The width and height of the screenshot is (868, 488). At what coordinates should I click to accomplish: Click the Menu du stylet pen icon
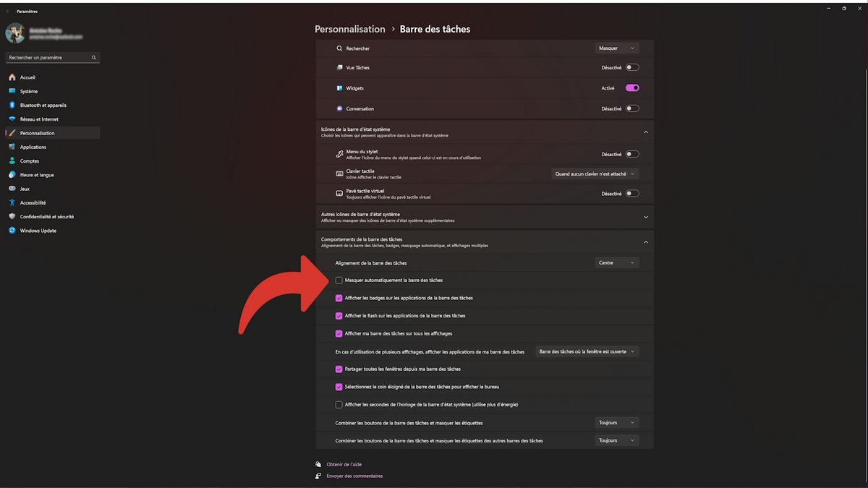[x=339, y=154]
